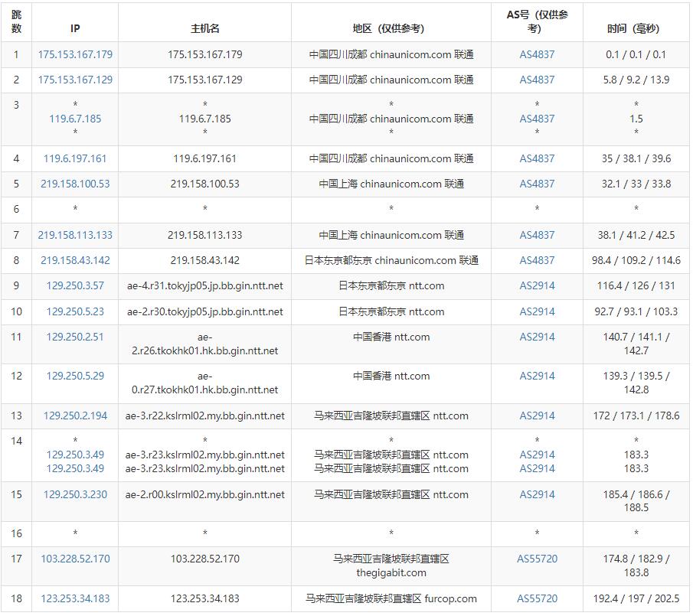Select hostname ae-2.r30.tokyjp05.jp.bb.gin.ntt.net
The width and height of the screenshot is (693, 616).
(x=204, y=311)
